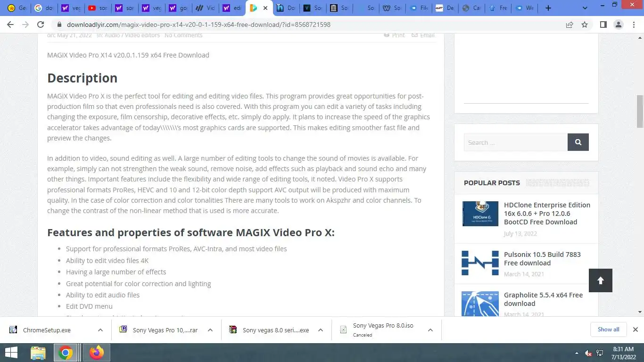The image size is (644, 362).
Task: Click the "Ability to edit video files 4K" bullet
Action: pos(107,261)
